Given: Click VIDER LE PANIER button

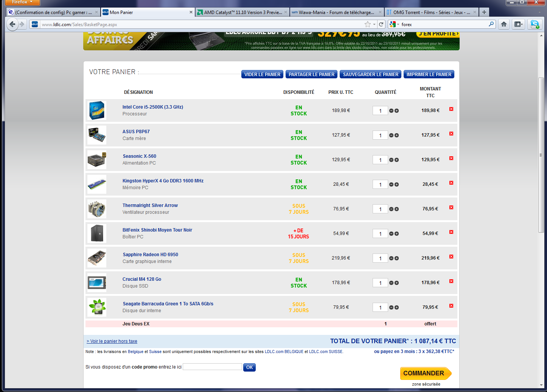Looking at the screenshot, I should pos(262,75).
